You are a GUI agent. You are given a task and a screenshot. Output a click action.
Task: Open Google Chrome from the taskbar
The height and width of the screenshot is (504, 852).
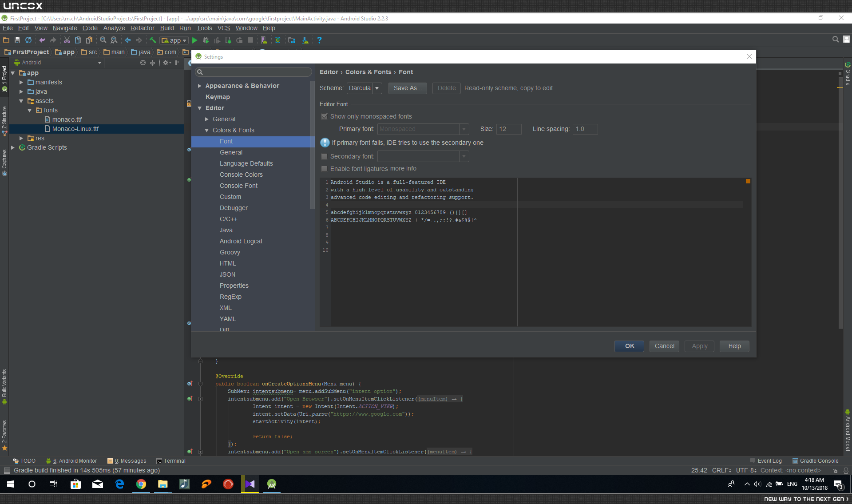(x=141, y=484)
